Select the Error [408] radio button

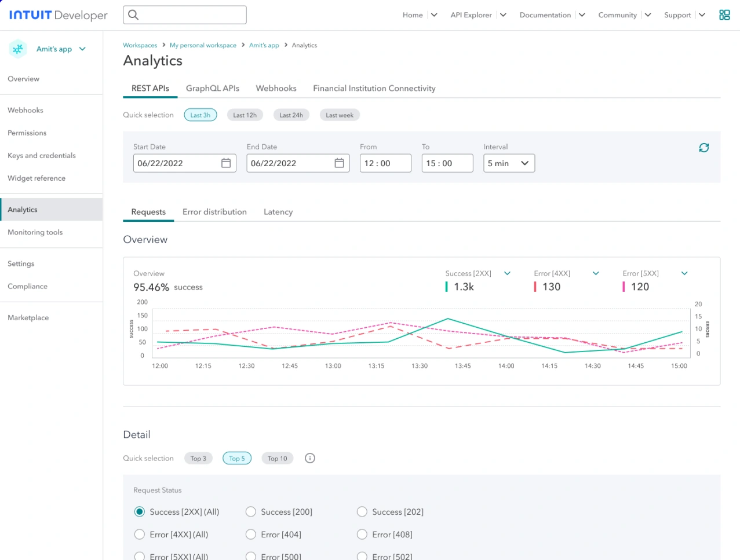pyautogui.click(x=362, y=535)
